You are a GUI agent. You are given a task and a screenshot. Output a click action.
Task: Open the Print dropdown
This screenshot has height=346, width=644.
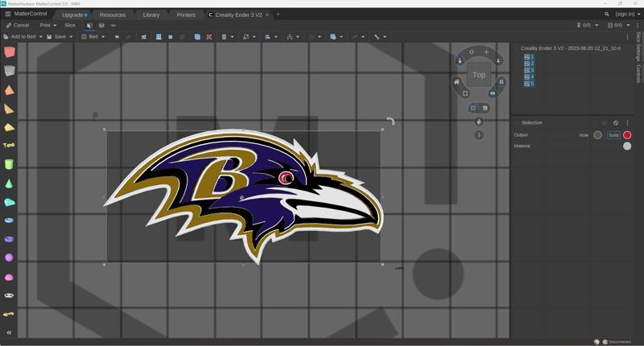pos(48,25)
